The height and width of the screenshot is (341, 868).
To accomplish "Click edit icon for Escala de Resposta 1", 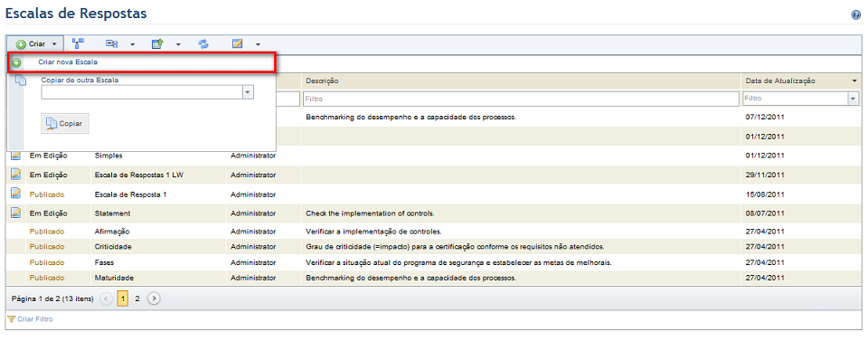I will [x=16, y=194].
